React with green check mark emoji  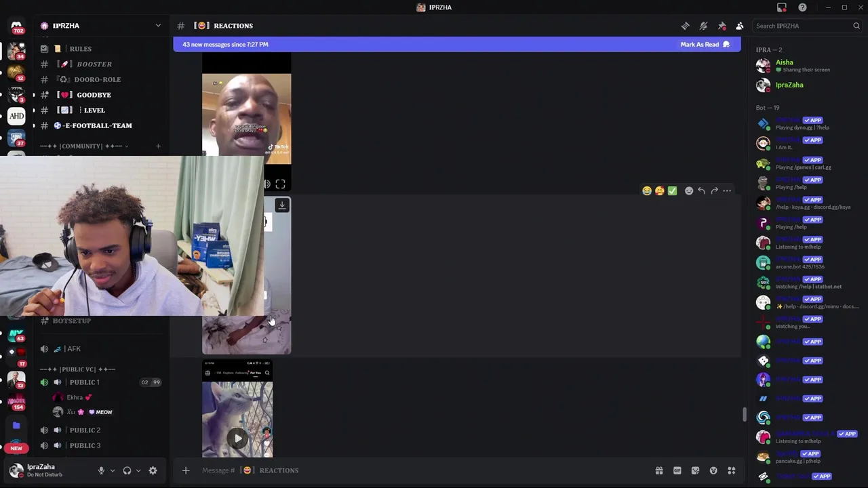pyautogui.click(x=673, y=191)
